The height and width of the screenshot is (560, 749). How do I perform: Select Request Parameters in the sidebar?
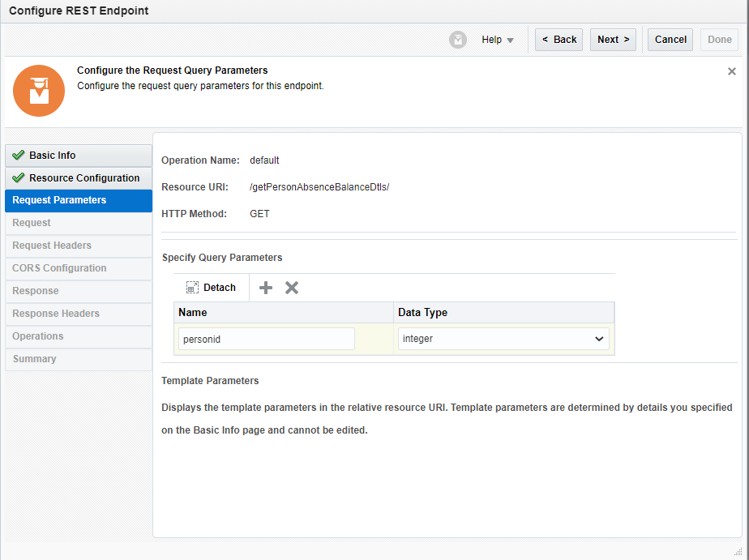click(x=59, y=200)
